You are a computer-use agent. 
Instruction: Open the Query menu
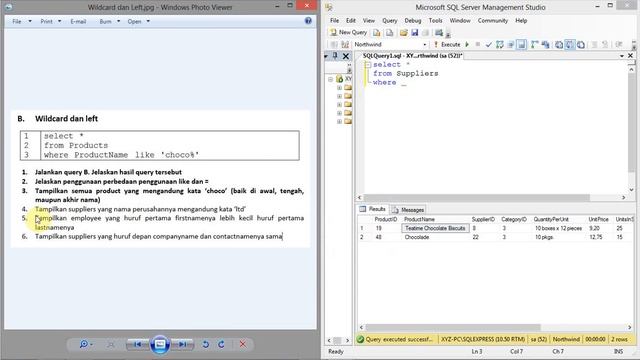point(389,20)
